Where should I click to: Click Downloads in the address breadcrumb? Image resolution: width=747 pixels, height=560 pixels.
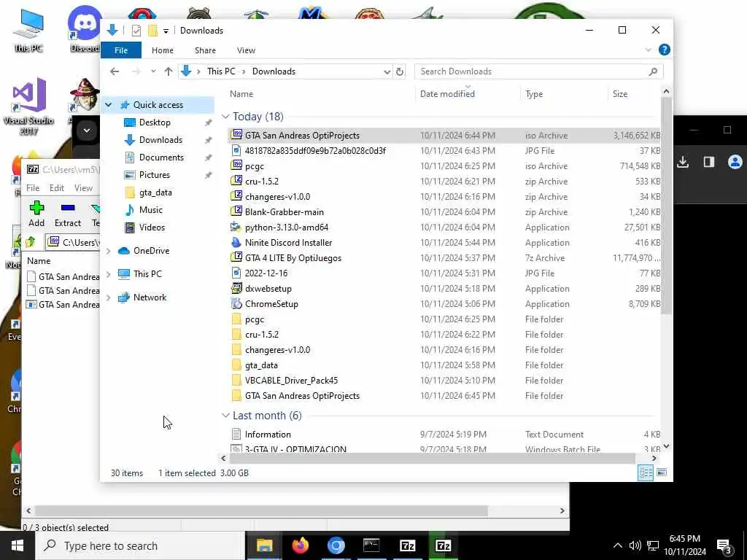pos(274,71)
